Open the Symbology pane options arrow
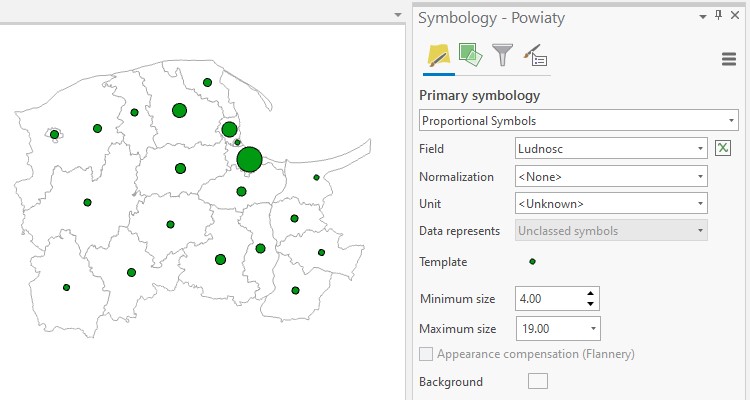The width and height of the screenshot is (750, 400). pyautogui.click(x=701, y=15)
